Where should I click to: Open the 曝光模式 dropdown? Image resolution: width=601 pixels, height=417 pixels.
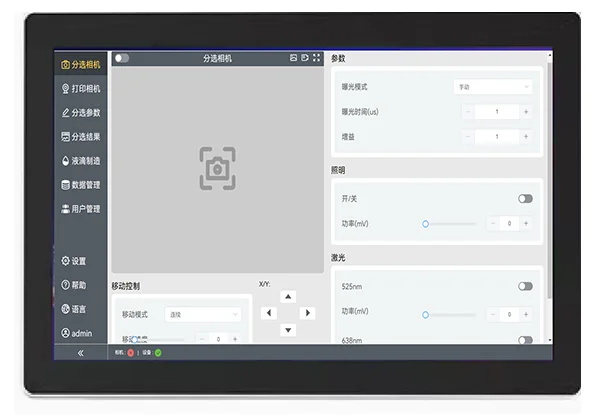coord(493,87)
